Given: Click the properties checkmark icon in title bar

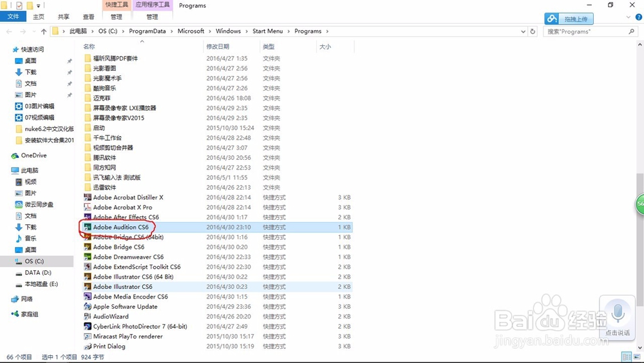Looking at the screenshot, I should [19, 5].
